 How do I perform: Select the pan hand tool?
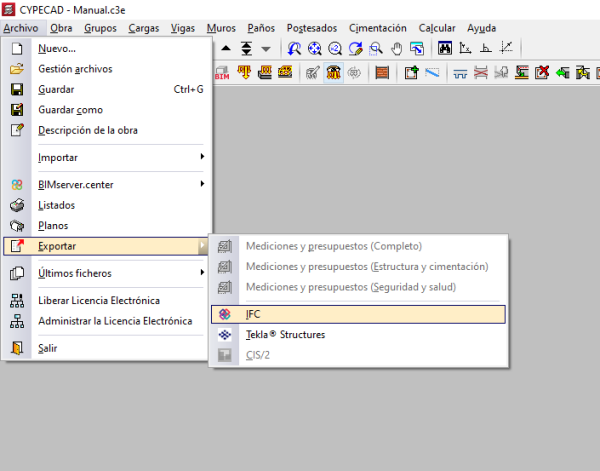(396, 49)
